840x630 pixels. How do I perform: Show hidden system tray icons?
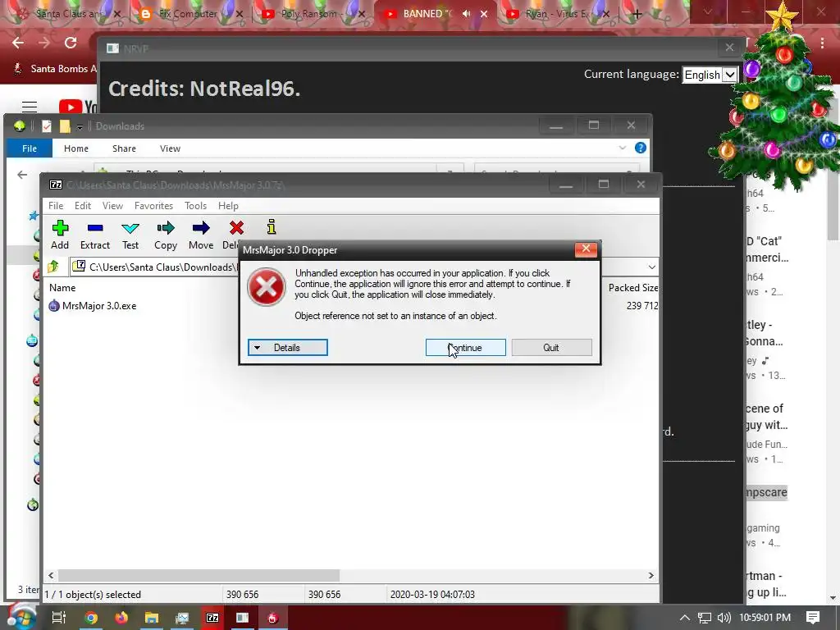(685, 618)
